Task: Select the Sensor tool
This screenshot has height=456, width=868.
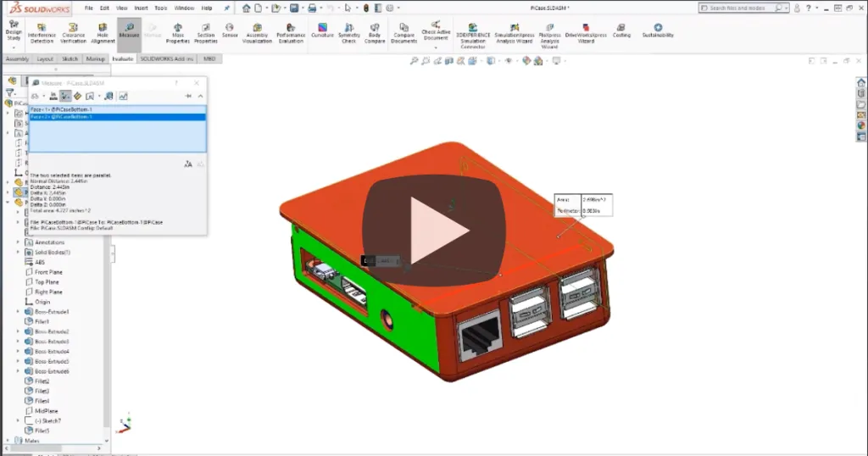Action: coord(230,31)
